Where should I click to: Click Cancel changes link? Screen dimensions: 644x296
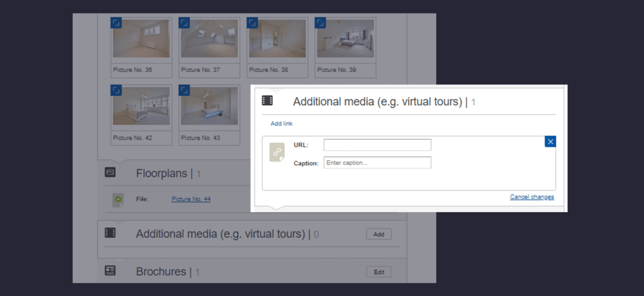tap(532, 197)
